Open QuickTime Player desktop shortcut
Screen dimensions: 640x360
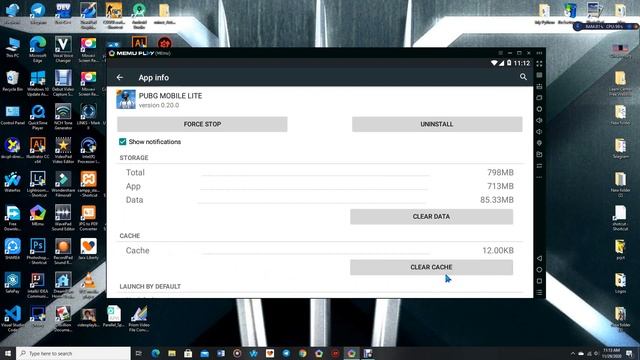click(38, 117)
